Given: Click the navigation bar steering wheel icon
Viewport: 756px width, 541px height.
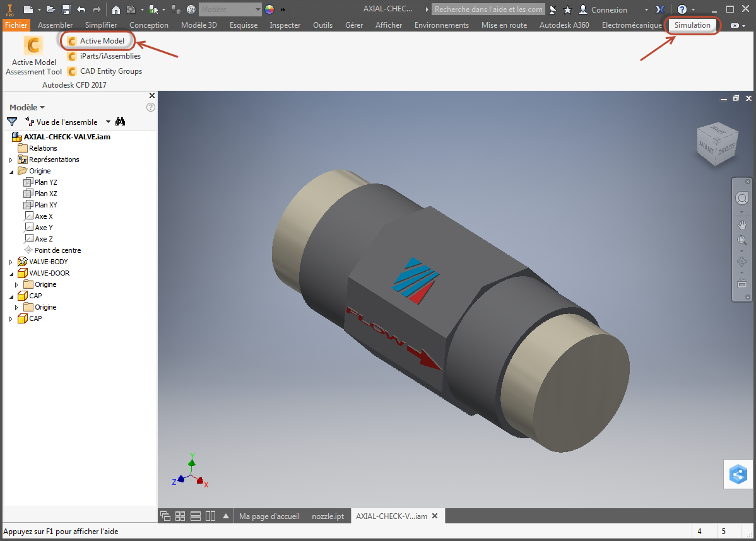Looking at the screenshot, I should click(742, 198).
